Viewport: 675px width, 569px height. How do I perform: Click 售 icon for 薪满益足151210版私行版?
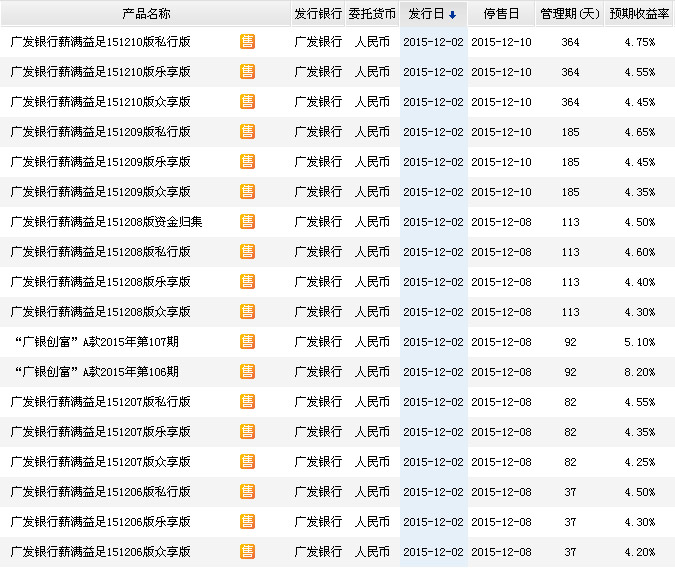click(x=248, y=42)
